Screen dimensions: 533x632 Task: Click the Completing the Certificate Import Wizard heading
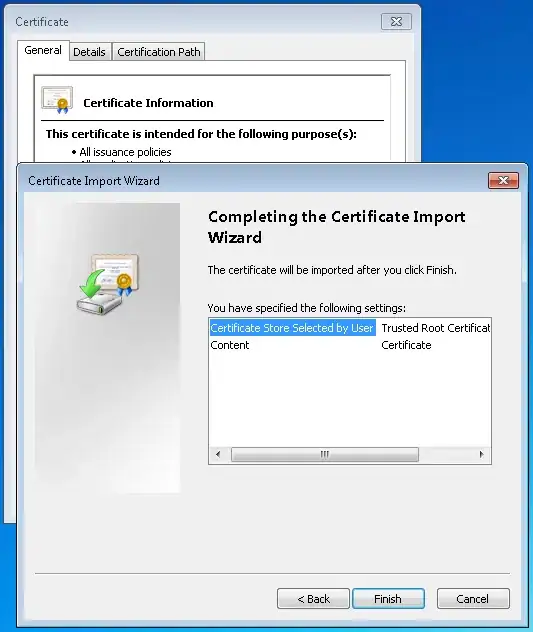pos(337,227)
